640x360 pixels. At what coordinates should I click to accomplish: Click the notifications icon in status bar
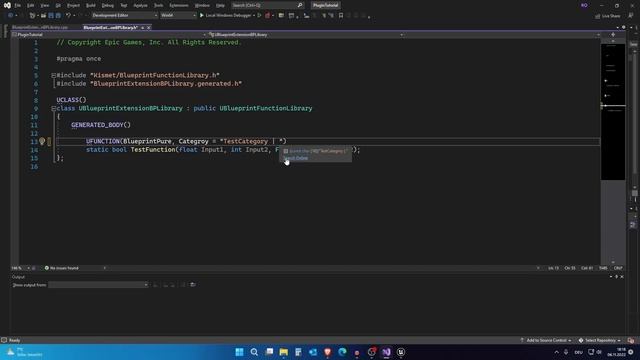click(631, 340)
